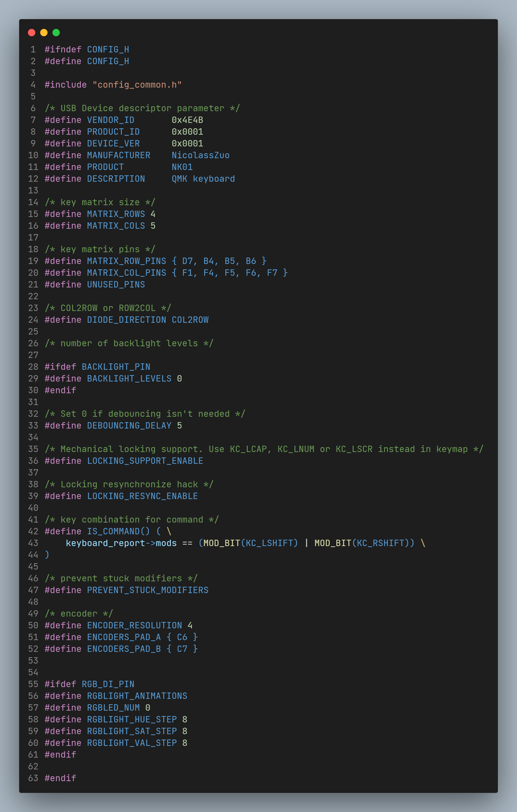This screenshot has width=517, height=812.
Task: Select the UNUSED_PINS define
Action: [116, 285]
